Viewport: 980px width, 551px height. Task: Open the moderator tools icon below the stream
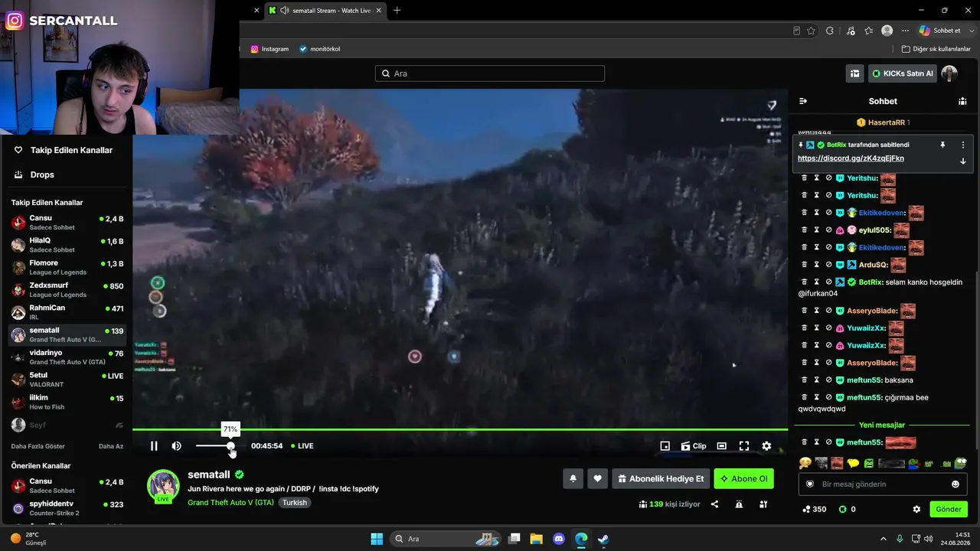pos(763,504)
